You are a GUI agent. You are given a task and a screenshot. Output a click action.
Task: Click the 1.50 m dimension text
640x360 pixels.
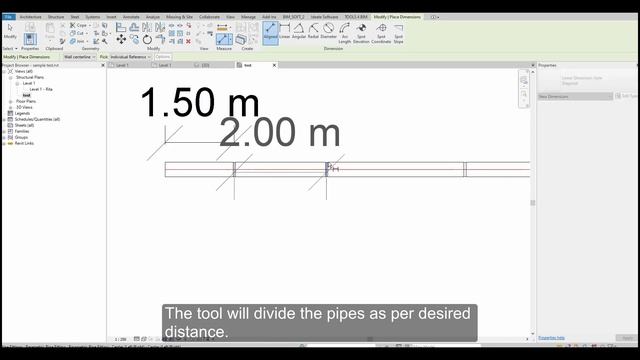200,102
